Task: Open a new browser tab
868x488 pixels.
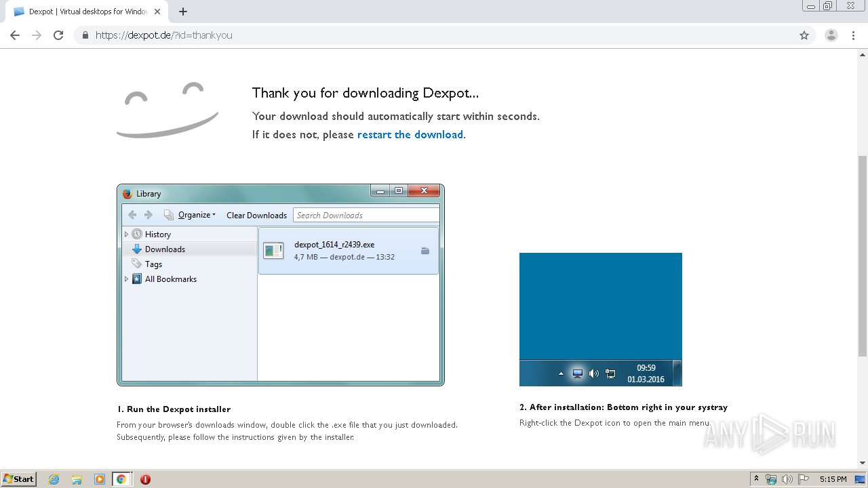Action: 183,12
